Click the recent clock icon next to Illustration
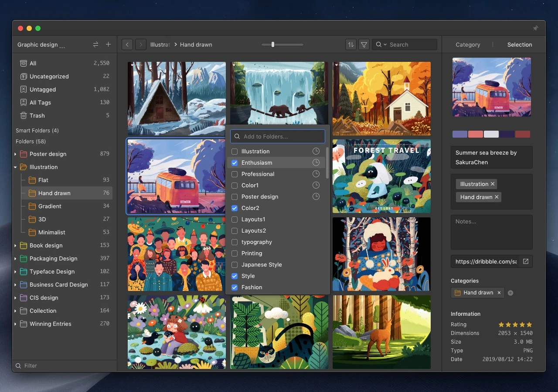 pyautogui.click(x=316, y=151)
